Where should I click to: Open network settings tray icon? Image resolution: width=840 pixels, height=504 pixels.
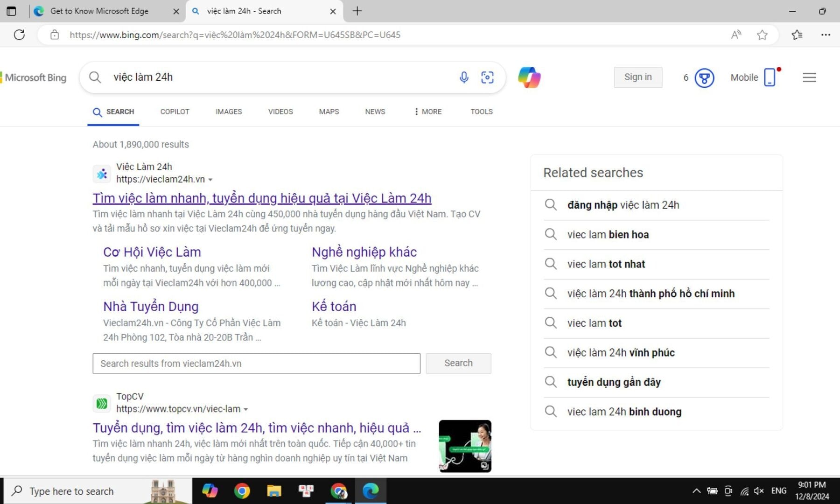click(744, 491)
